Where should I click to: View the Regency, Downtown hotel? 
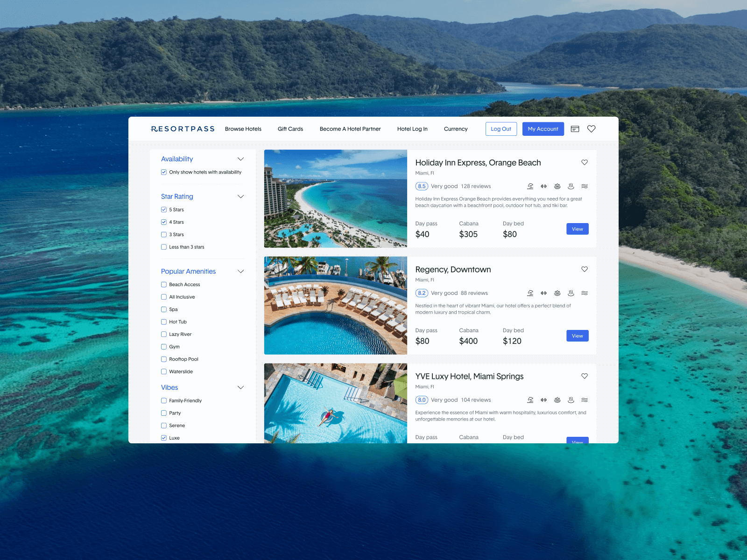click(x=578, y=336)
